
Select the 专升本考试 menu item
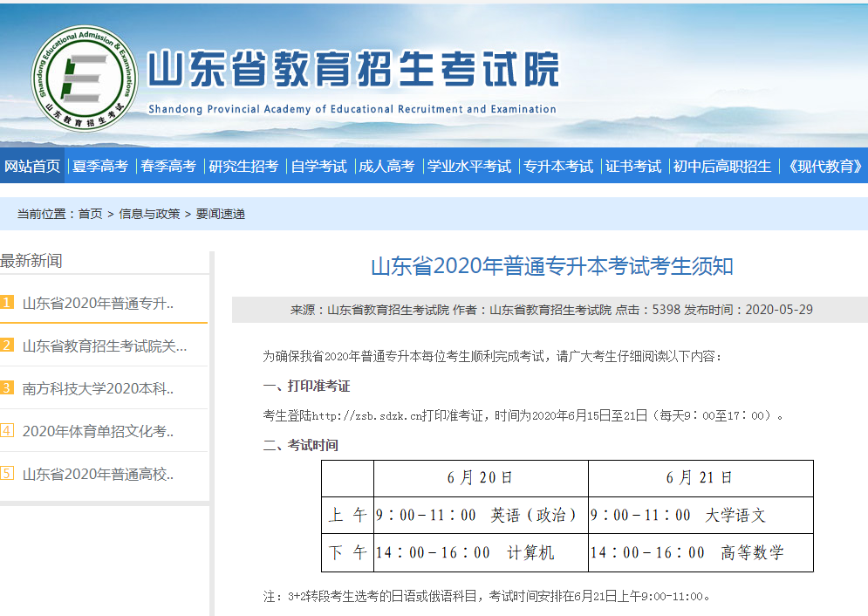[558, 166]
